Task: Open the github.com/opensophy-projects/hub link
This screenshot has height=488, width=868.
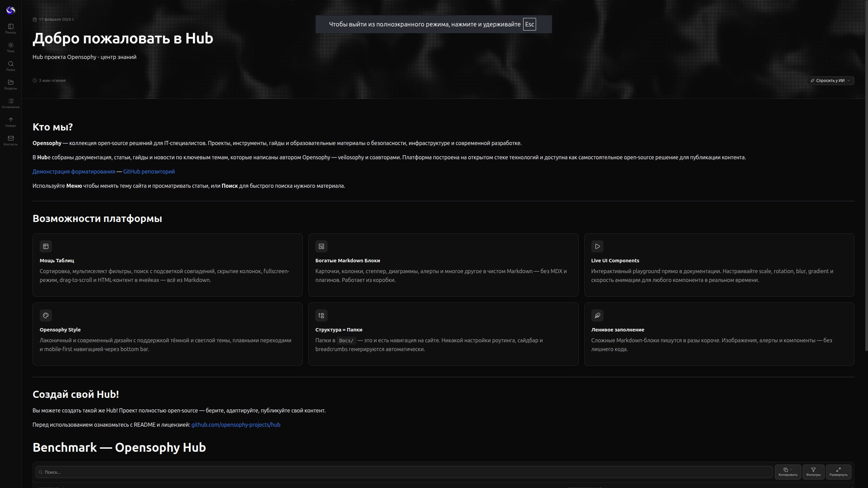Action: 236,425
